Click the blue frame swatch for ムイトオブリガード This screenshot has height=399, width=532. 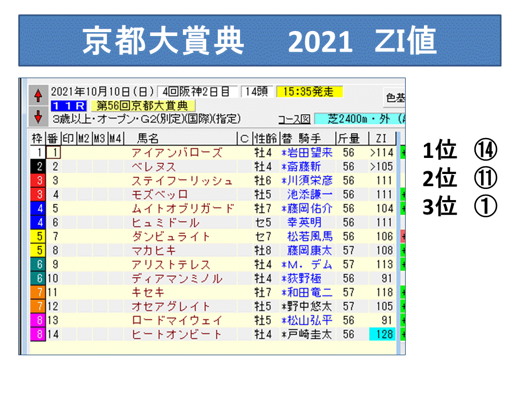[38, 207]
